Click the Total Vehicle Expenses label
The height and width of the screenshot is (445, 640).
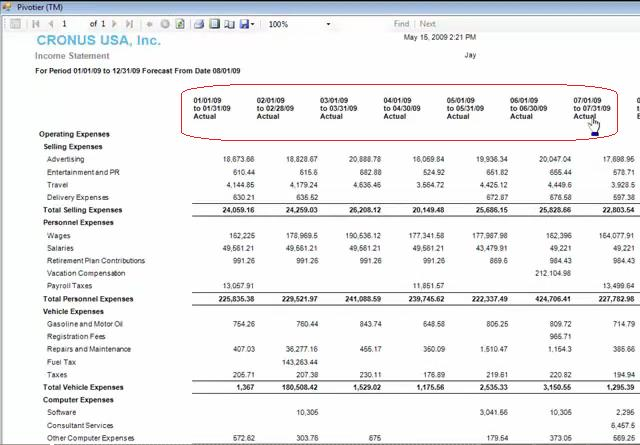[83, 387]
